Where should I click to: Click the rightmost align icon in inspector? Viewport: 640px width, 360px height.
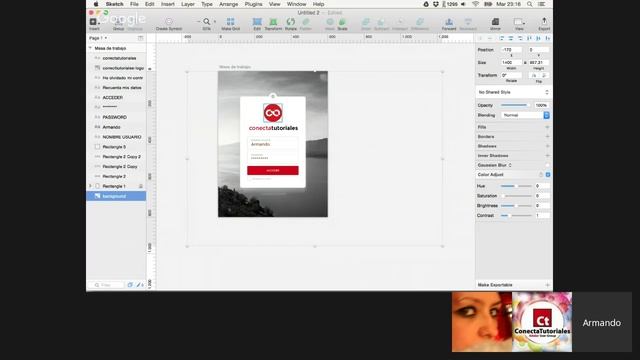point(548,38)
